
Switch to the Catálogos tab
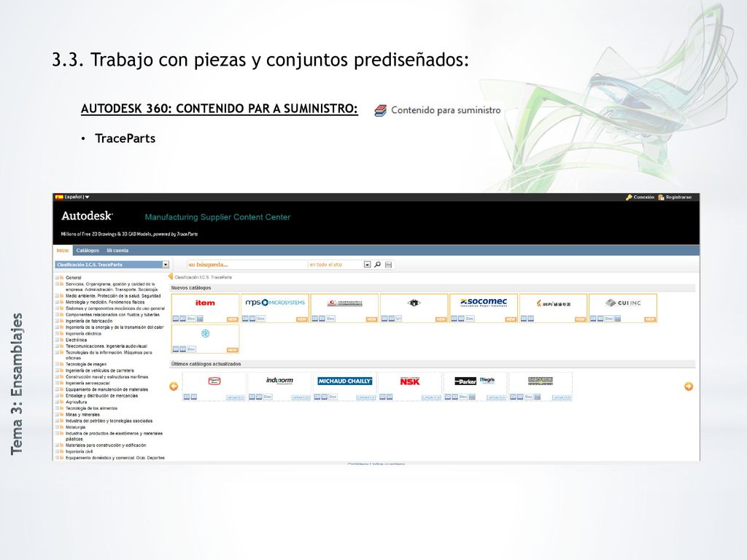(88, 251)
